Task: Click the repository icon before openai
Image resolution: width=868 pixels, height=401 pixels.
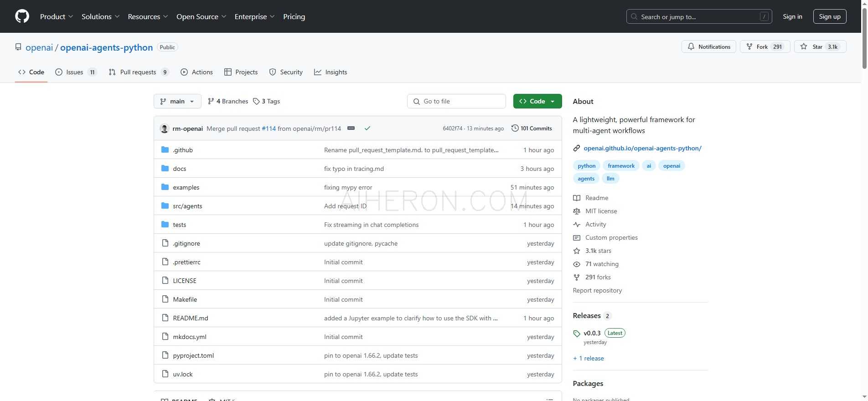Action: pyautogui.click(x=18, y=47)
